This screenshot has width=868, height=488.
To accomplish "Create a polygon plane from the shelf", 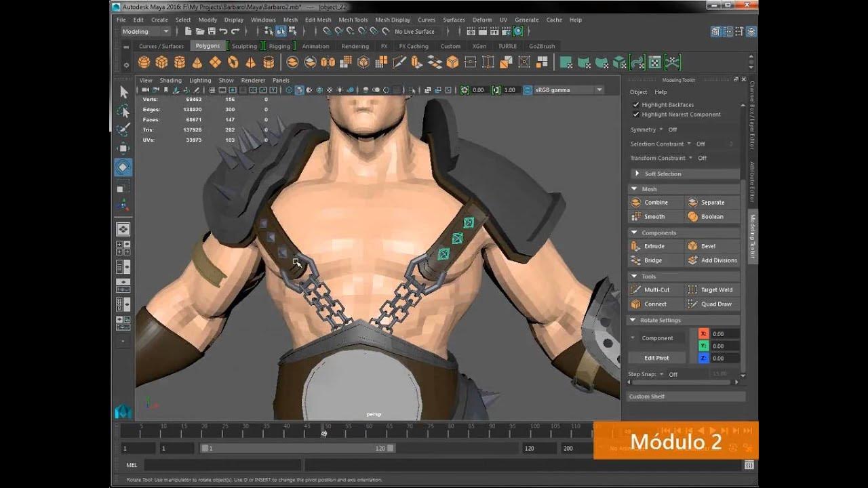I will tap(215, 62).
